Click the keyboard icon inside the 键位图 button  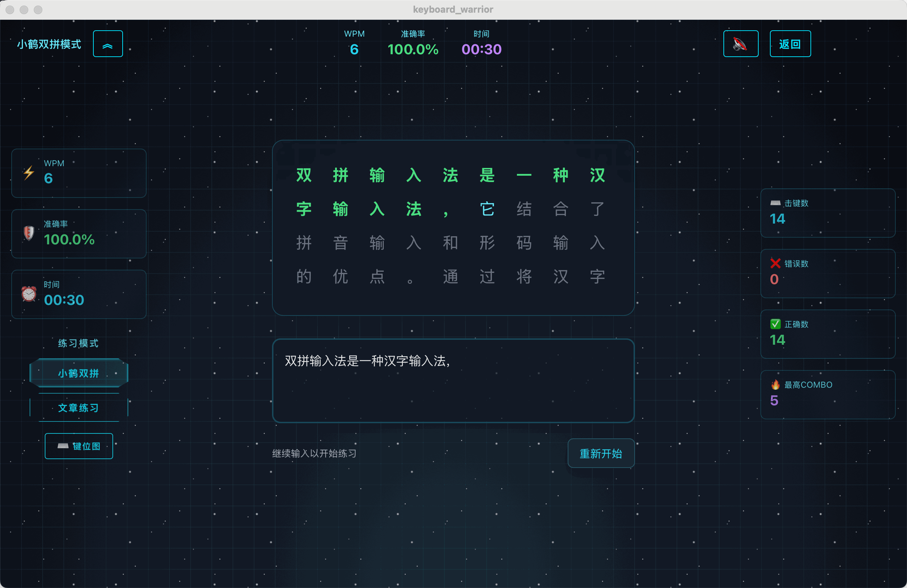click(63, 446)
